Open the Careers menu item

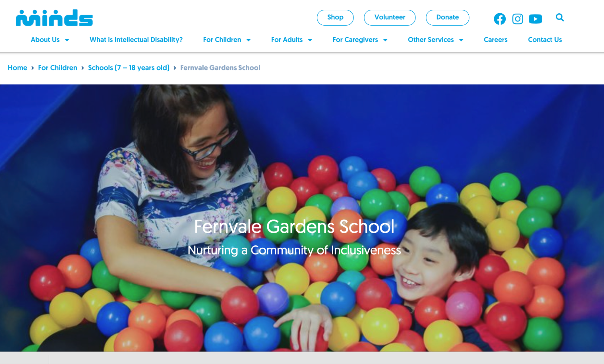point(496,40)
